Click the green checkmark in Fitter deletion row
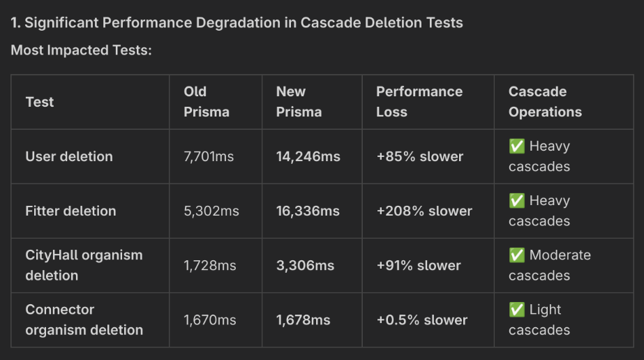This screenshot has height=360, width=644. coord(517,201)
